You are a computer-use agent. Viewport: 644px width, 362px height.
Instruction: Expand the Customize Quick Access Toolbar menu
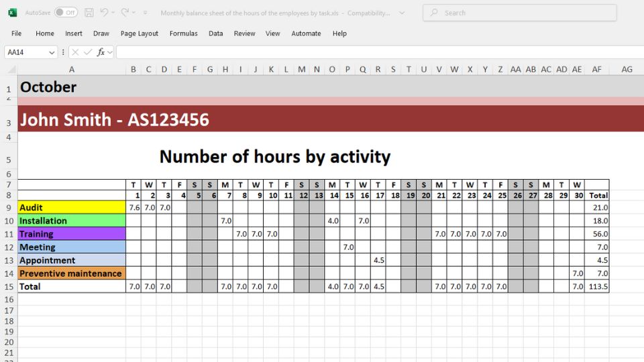click(144, 13)
